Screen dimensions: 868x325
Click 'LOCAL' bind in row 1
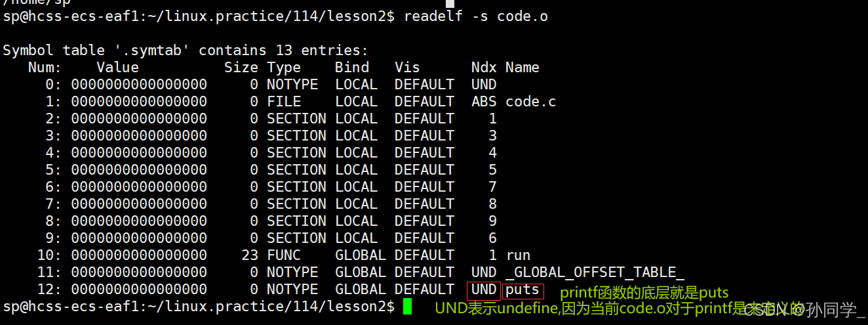(x=356, y=102)
